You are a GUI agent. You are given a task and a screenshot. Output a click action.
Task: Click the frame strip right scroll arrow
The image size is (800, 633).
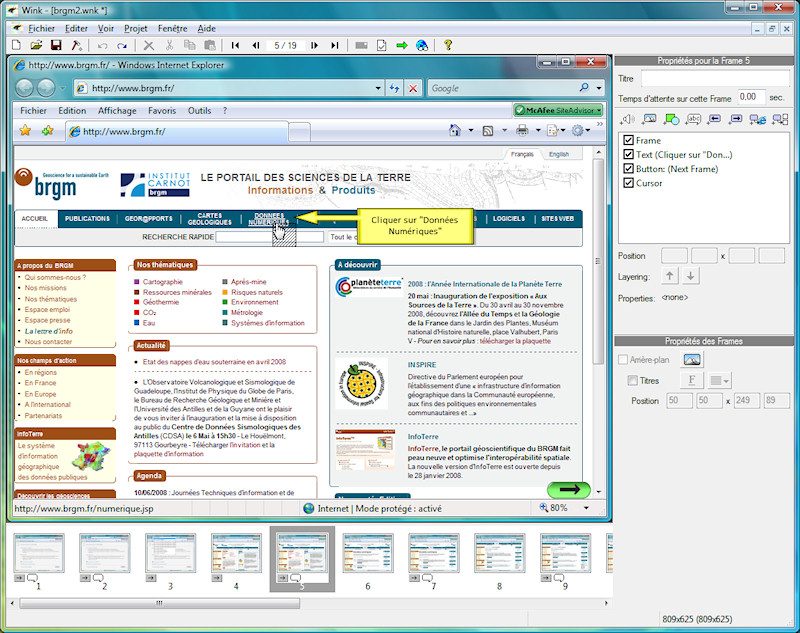coord(606,603)
